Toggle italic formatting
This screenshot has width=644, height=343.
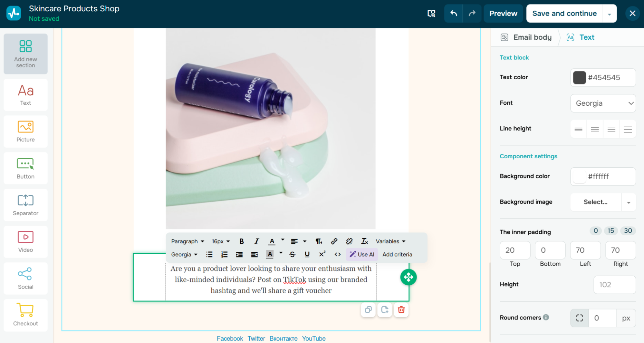pyautogui.click(x=256, y=241)
